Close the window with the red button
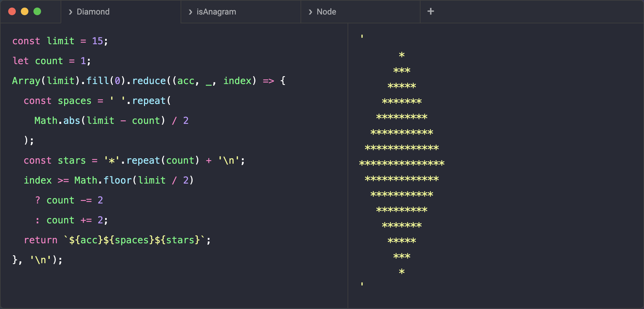 click(12, 11)
